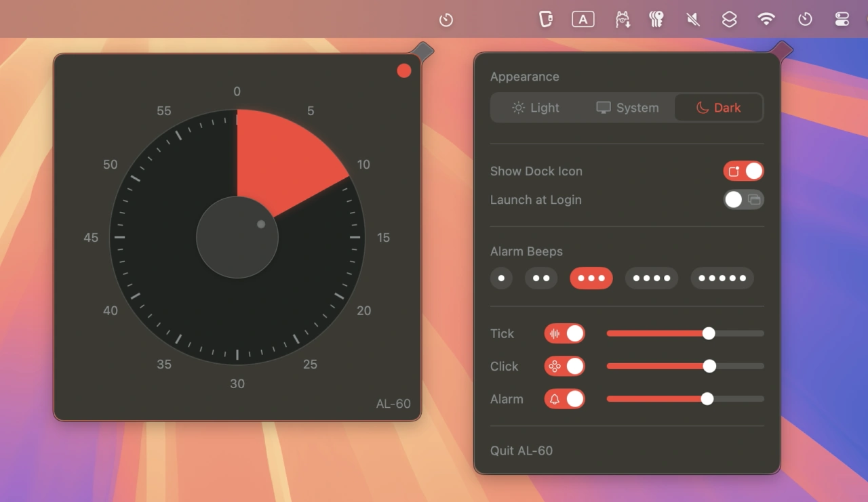Disable the Tick sound toggle
The image size is (868, 502).
click(564, 333)
